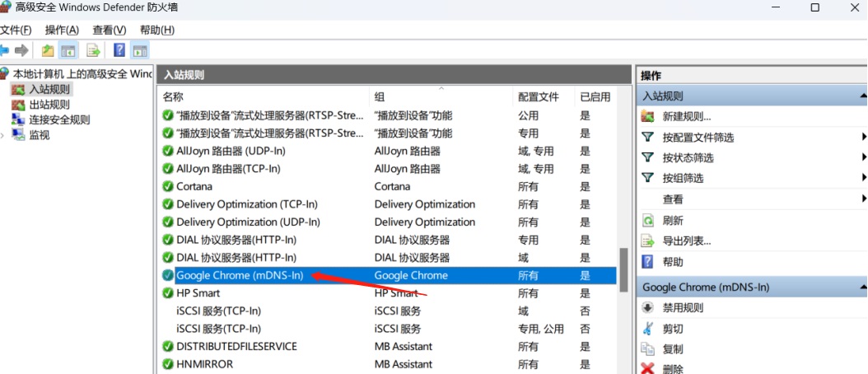Screen dimensions: 868x374
Task: Select 出站规则 in the left tree
Action: pos(49,104)
